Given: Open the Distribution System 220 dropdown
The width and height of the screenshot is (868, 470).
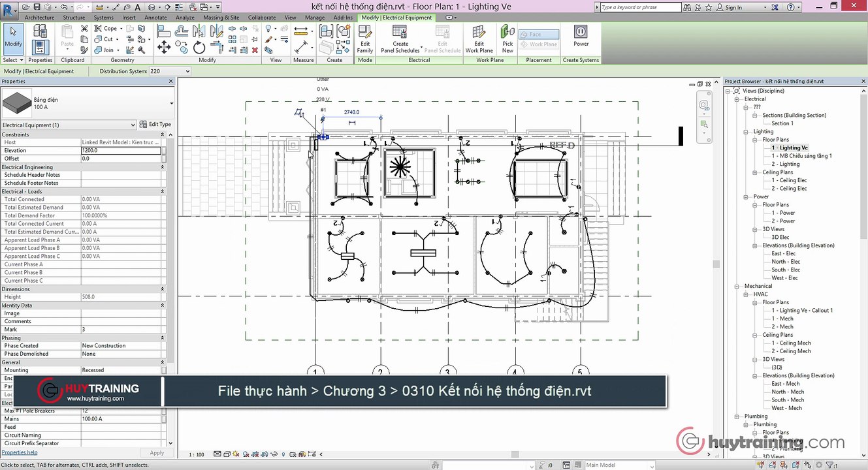Looking at the screenshot, I should click(170, 71).
